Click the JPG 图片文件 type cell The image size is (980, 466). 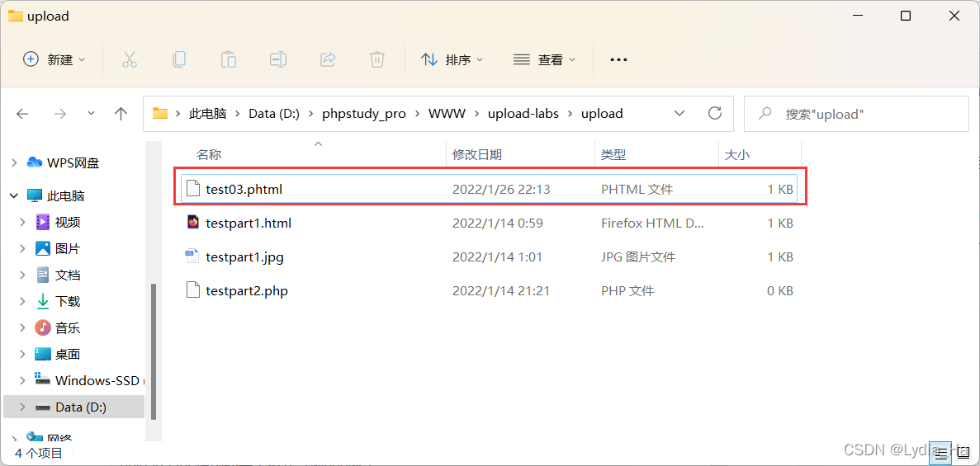638,257
